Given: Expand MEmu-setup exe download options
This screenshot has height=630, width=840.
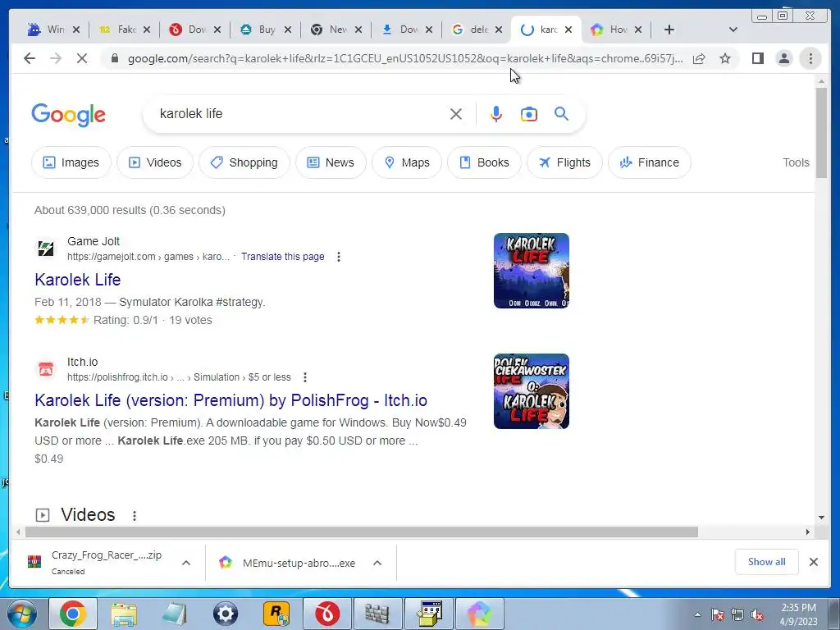Looking at the screenshot, I should pos(377,563).
